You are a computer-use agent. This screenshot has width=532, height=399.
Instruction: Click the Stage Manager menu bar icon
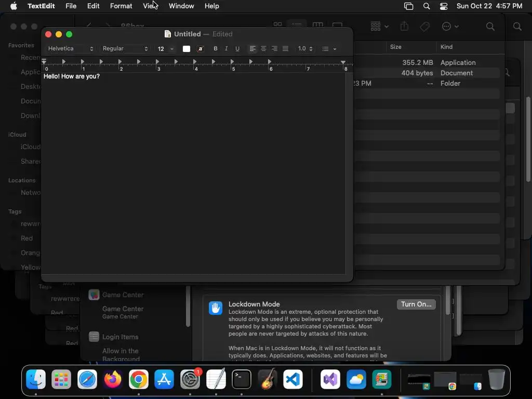408,6
